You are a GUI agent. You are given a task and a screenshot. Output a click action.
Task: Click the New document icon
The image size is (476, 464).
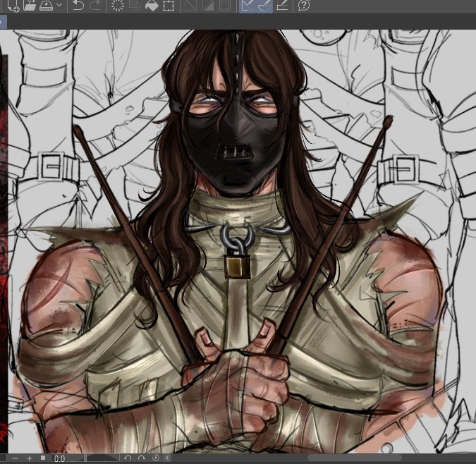(13, 5)
